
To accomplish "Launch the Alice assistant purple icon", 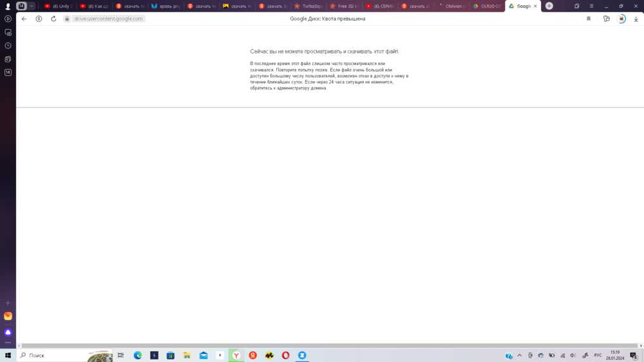I will click(8, 332).
